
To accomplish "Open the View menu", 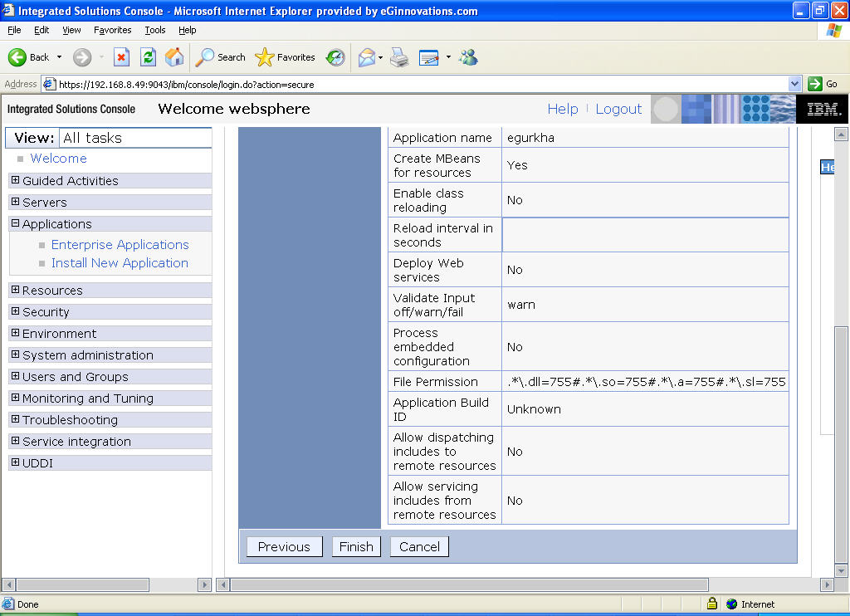I will point(71,30).
